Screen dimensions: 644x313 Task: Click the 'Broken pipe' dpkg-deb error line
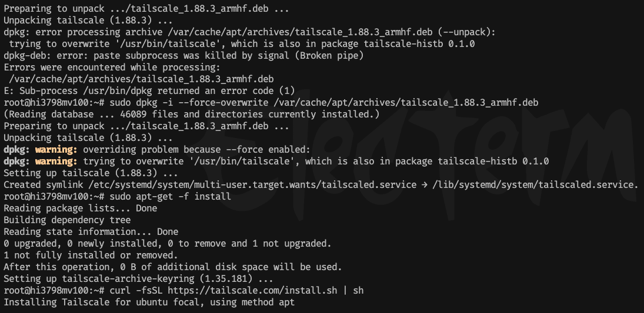coord(183,56)
